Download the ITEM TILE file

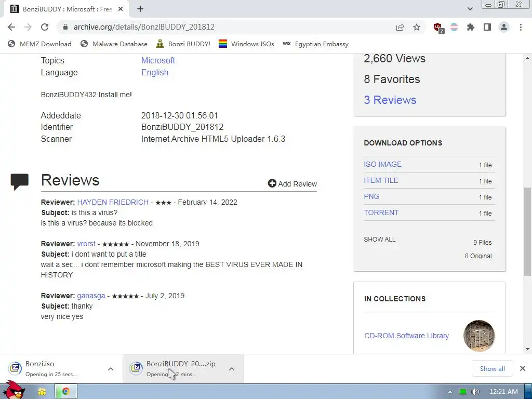click(x=381, y=180)
